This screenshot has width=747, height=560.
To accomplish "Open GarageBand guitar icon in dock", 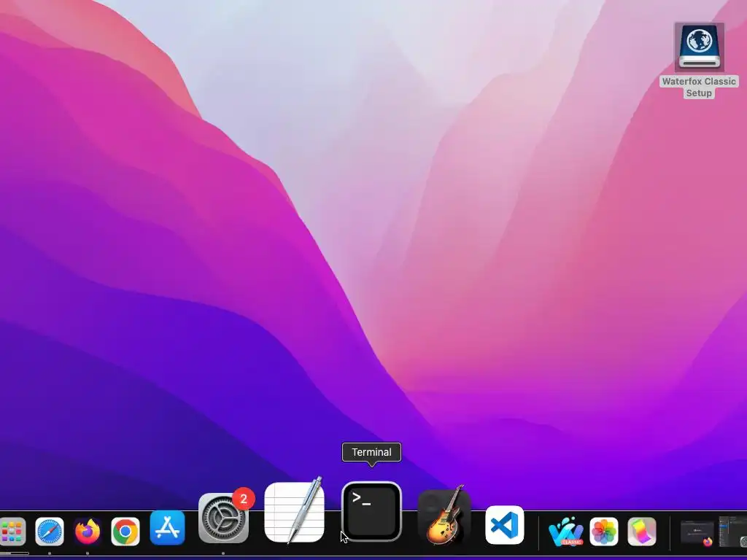I will pos(444,516).
